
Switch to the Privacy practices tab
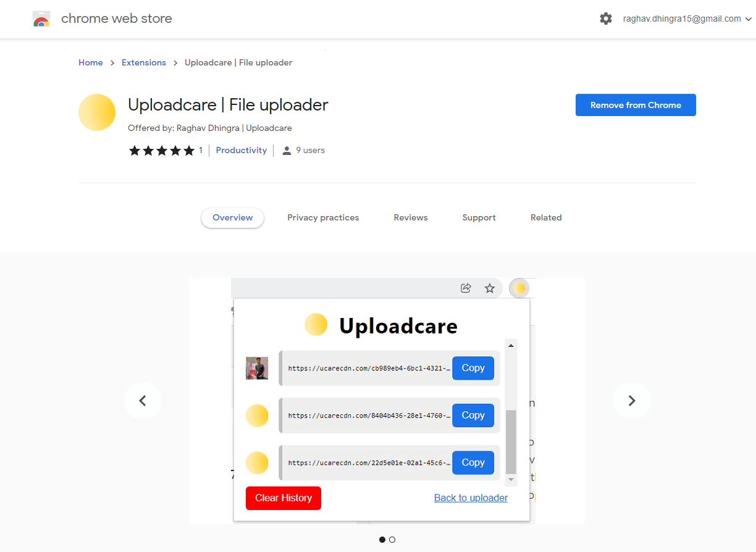pyautogui.click(x=323, y=217)
